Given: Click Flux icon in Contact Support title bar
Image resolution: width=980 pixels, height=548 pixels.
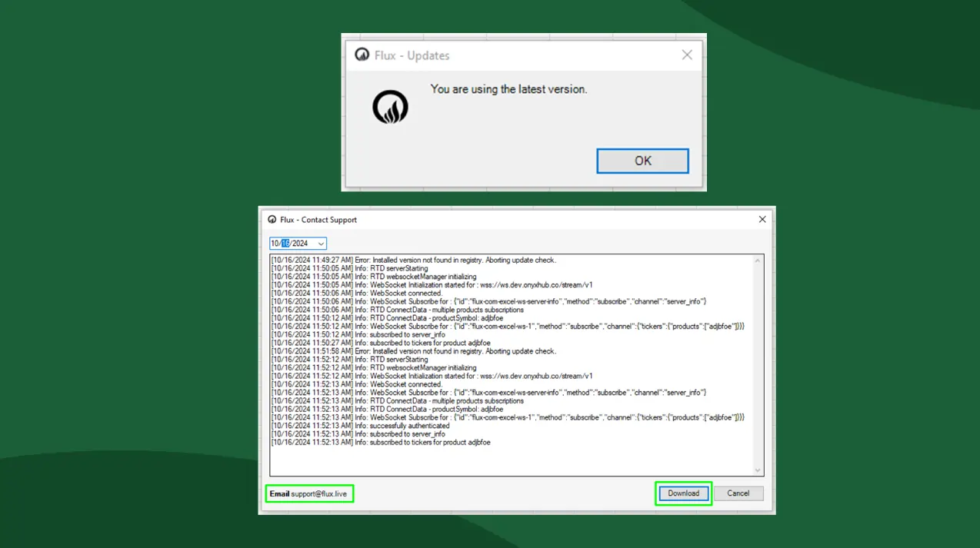Looking at the screenshot, I should 272,220.
